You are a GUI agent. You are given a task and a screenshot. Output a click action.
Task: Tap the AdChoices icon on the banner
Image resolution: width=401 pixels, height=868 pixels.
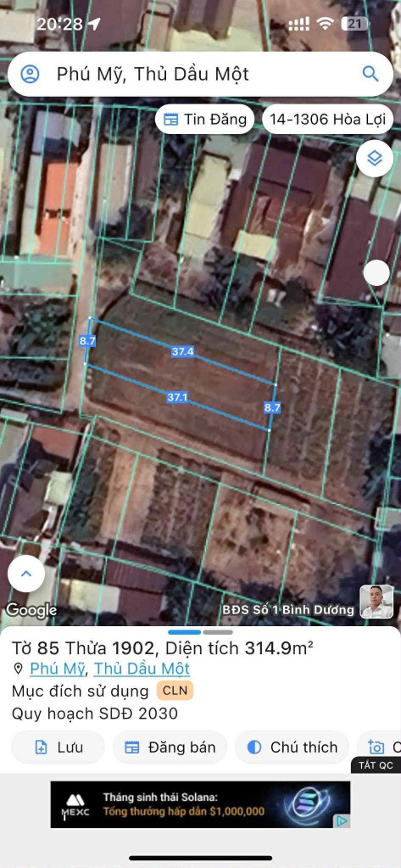pos(343,820)
